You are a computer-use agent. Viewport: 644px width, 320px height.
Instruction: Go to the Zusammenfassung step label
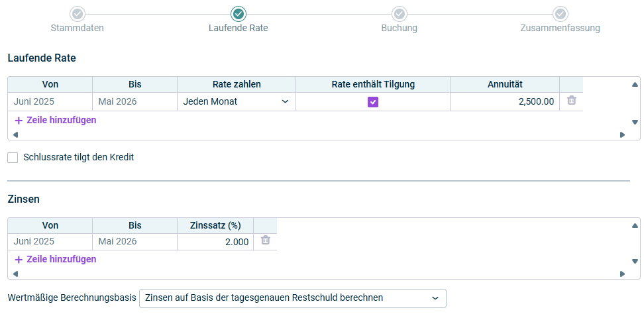(560, 28)
